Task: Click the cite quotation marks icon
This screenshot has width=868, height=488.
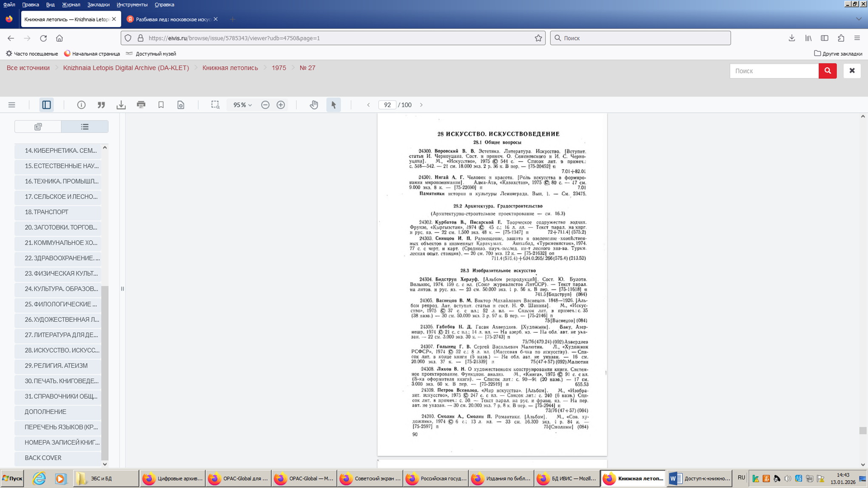Action: [101, 105]
